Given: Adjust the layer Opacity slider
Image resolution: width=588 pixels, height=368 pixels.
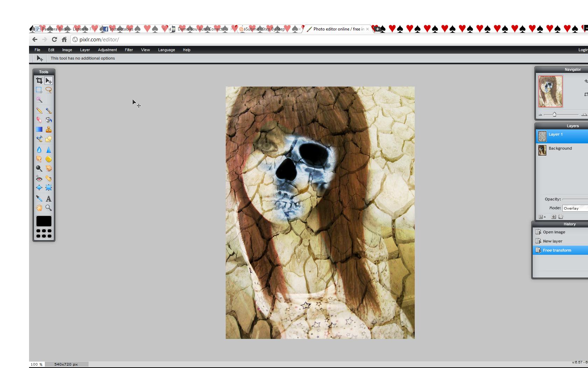Looking at the screenshot, I should click(575, 199).
